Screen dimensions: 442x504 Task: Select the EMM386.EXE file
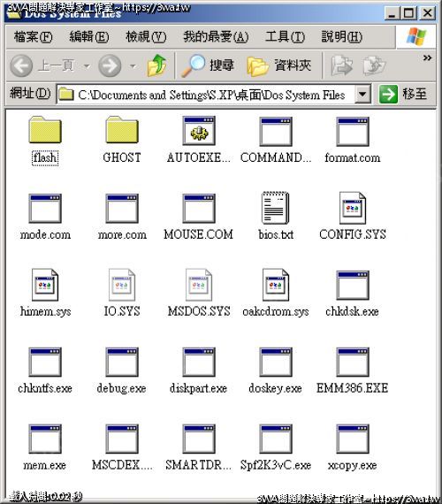[353, 370]
